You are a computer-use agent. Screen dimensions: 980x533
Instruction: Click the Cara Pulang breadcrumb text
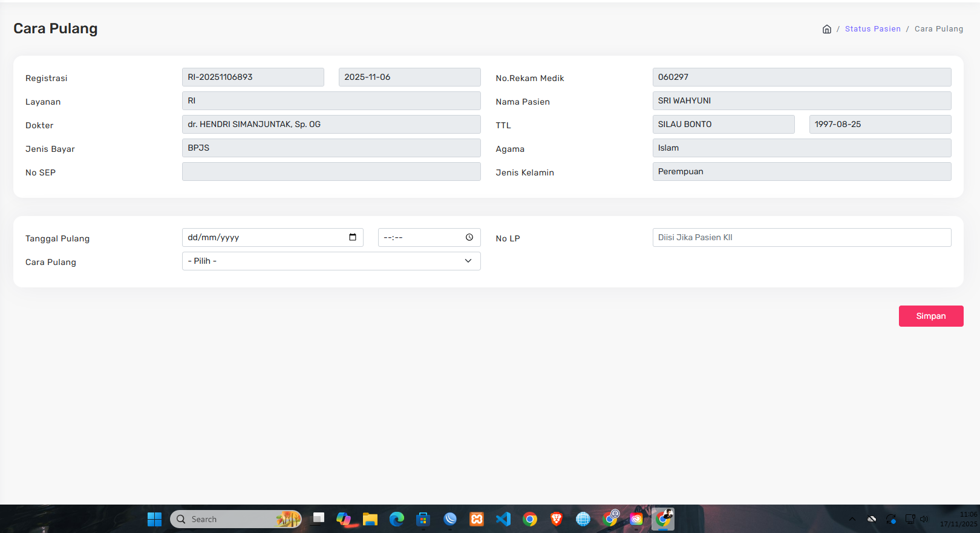tap(939, 29)
